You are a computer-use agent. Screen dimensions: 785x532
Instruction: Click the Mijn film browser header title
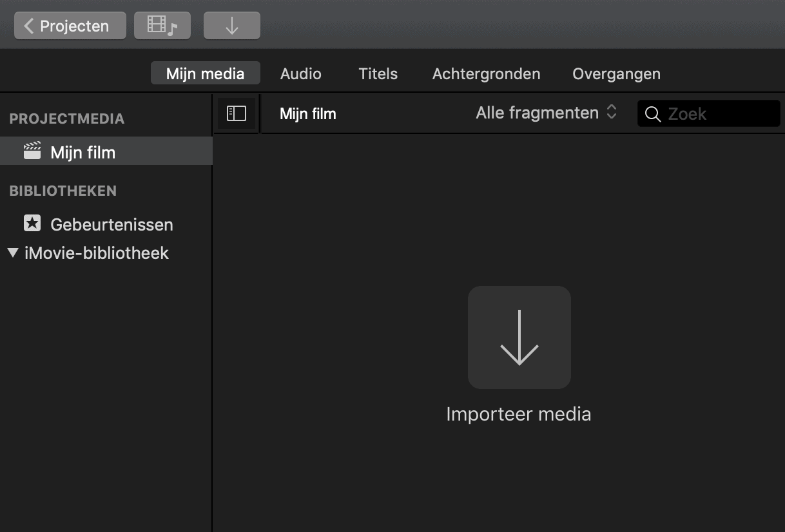(308, 115)
